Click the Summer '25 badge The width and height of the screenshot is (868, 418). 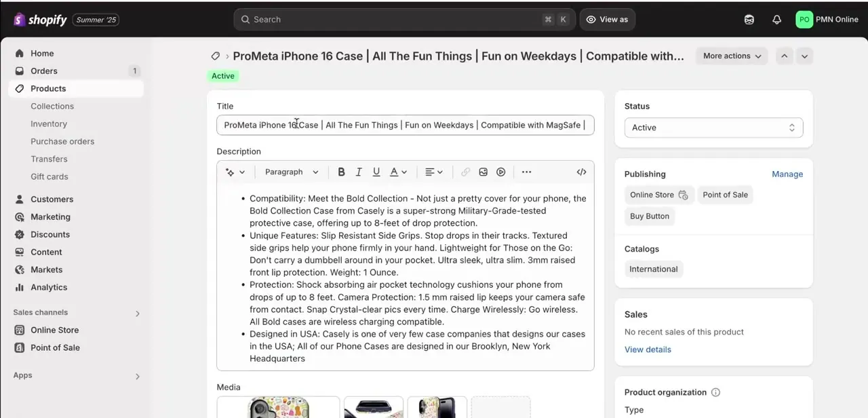click(96, 20)
